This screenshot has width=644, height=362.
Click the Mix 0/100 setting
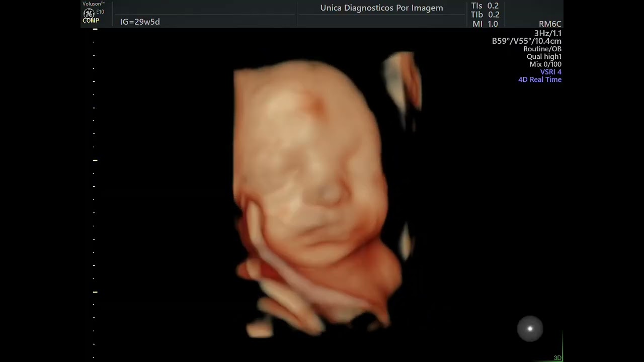tap(545, 64)
